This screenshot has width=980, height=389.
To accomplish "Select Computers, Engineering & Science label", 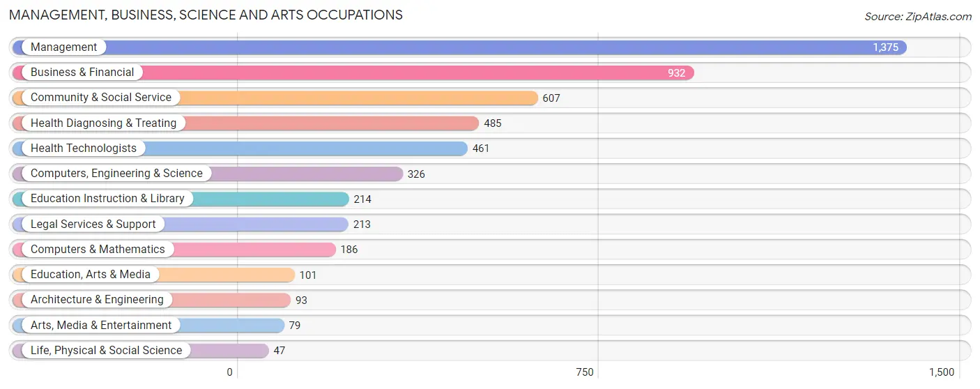I will pos(116,174).
